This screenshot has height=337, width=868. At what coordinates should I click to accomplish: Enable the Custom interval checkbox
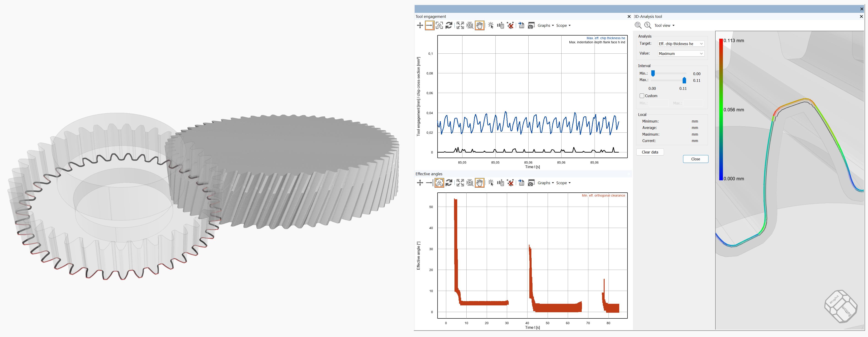click(x=642, y=96)
